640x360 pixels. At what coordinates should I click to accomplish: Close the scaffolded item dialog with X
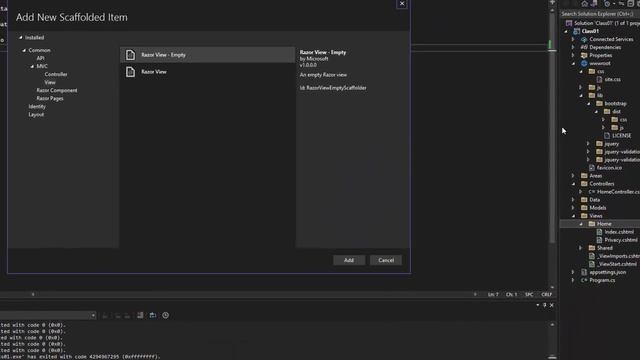402,4
